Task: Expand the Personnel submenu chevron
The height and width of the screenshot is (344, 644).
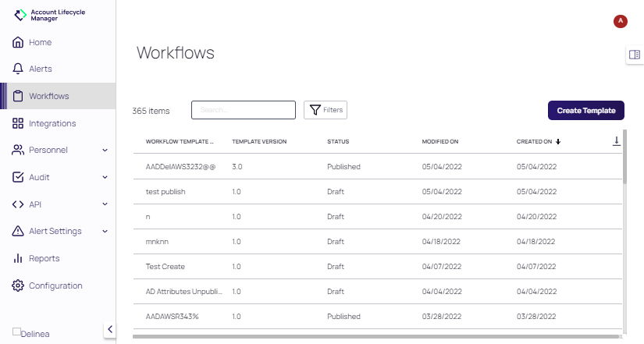Action: tap(105, 151)
